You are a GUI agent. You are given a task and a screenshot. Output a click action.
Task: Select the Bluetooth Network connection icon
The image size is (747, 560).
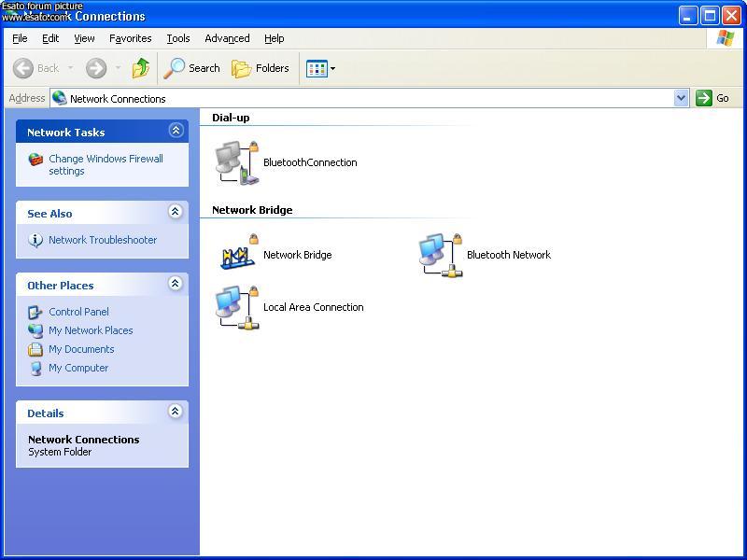pyautogui.click(x=441, y=255)
